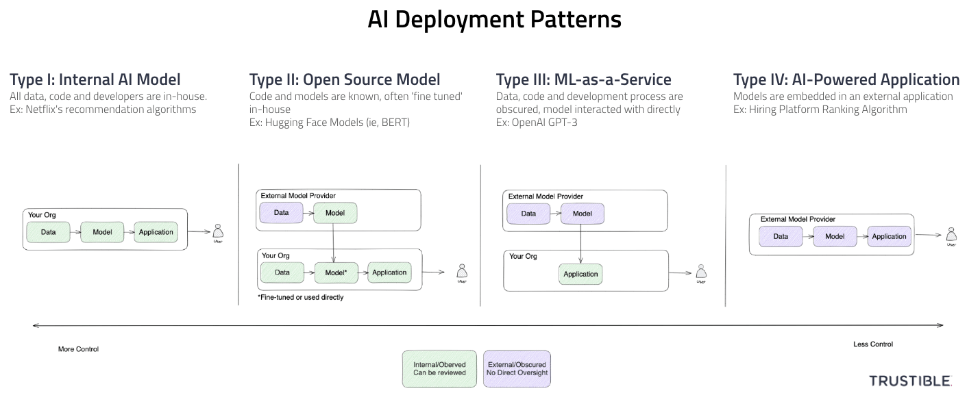Click the green Application box in Type III
The width and height of the screenshot is (980, 408).
pos(580,274)
